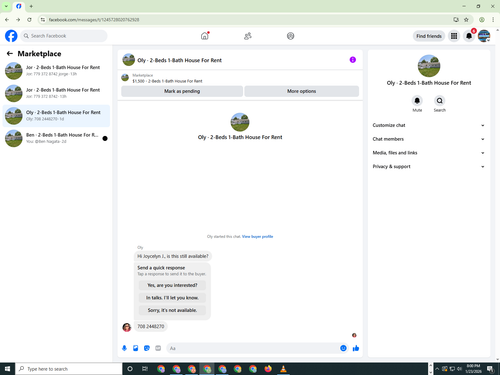Show hidden system tray icons

coord(437,369)
